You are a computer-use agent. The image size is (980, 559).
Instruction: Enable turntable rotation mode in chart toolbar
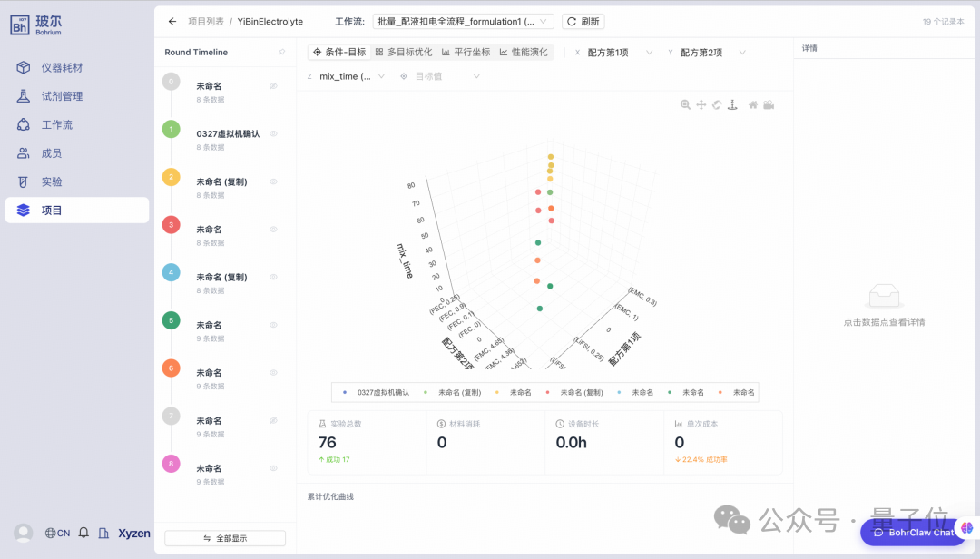732,104
